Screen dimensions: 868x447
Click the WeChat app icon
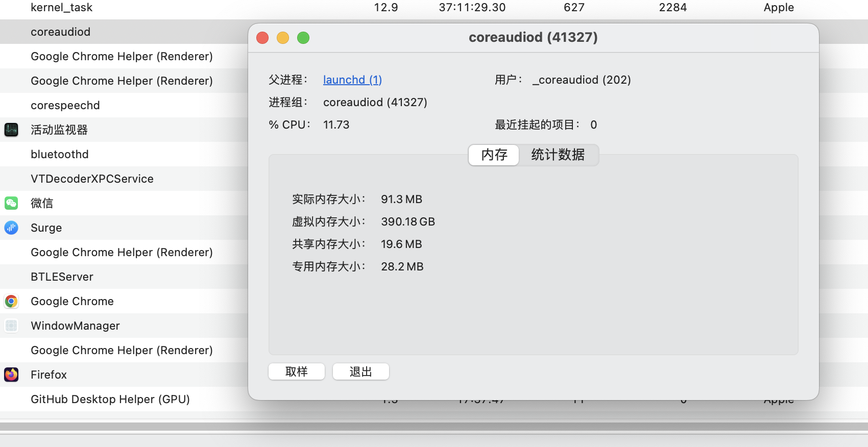click(11, 203)
